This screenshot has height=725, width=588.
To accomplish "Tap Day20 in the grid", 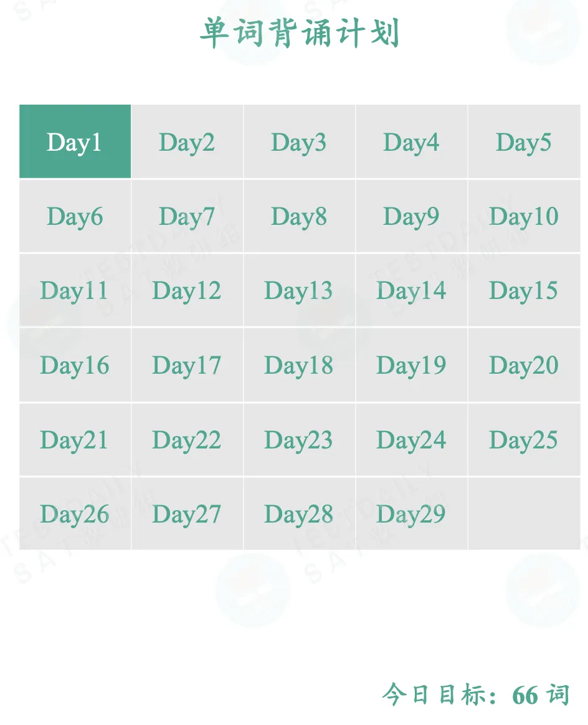I will (x=524, y=365).
